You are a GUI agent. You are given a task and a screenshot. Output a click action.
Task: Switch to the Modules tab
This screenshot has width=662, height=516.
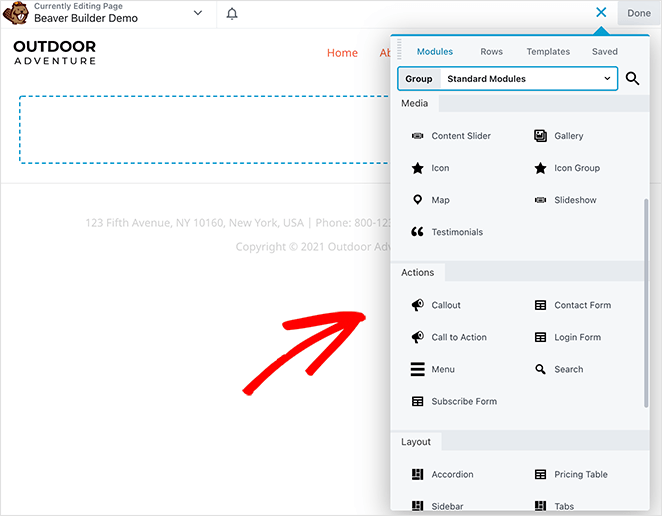click(435, 52)
